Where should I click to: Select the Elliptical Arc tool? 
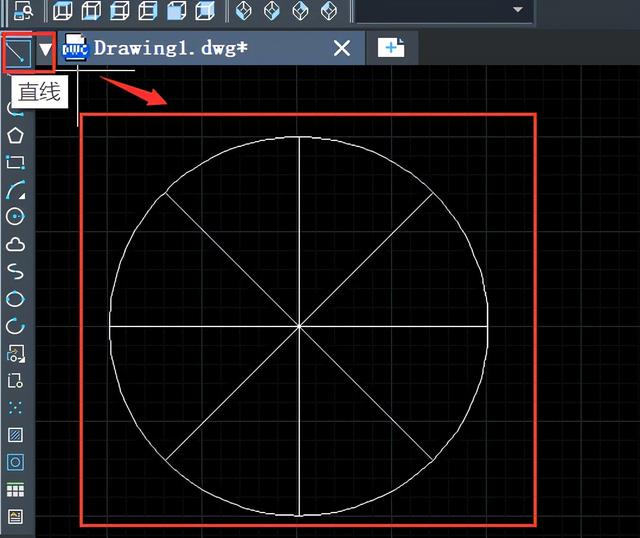(x=16, y=326)
